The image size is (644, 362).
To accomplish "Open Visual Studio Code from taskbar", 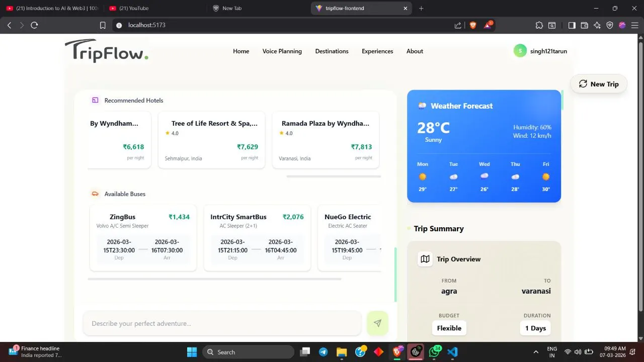I will (x=452, y=352).
